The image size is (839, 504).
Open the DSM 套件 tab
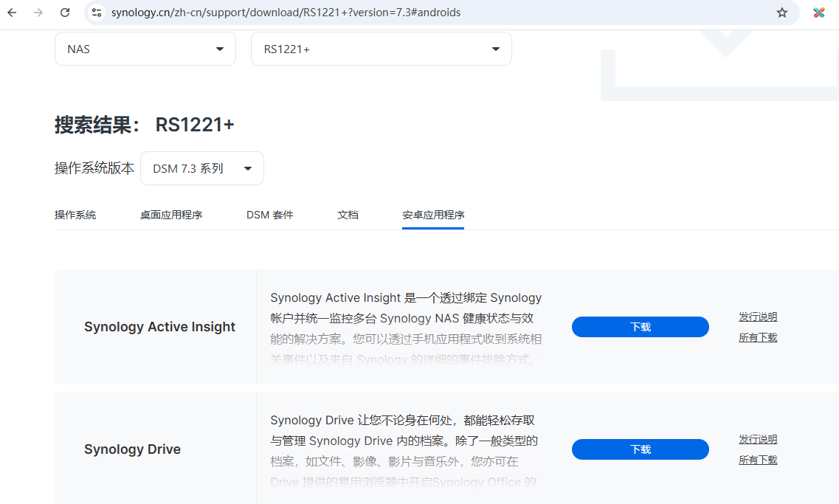(270, 215)
